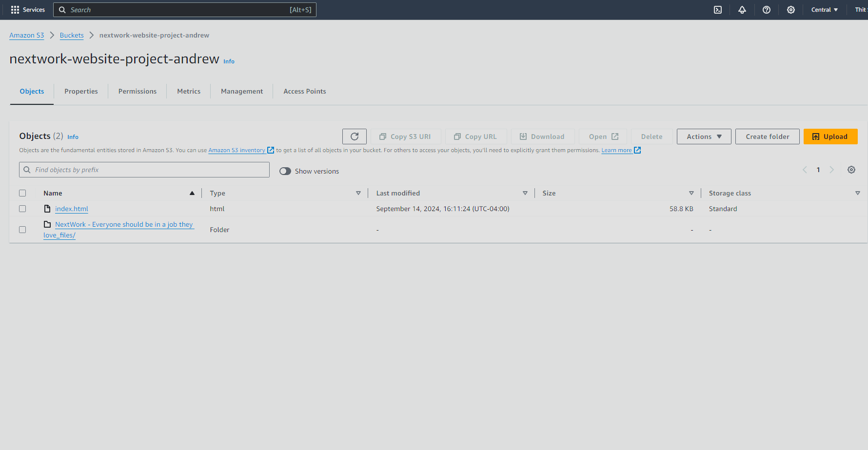
Task: Check the NextWork folder row checkbox
Action: pos(22,230)
